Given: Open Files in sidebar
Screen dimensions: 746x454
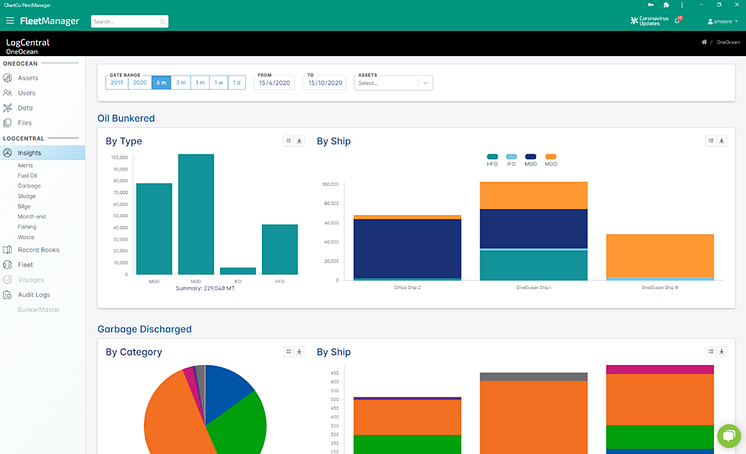Looking at the screenshot, I should click(x=25, y=123).
